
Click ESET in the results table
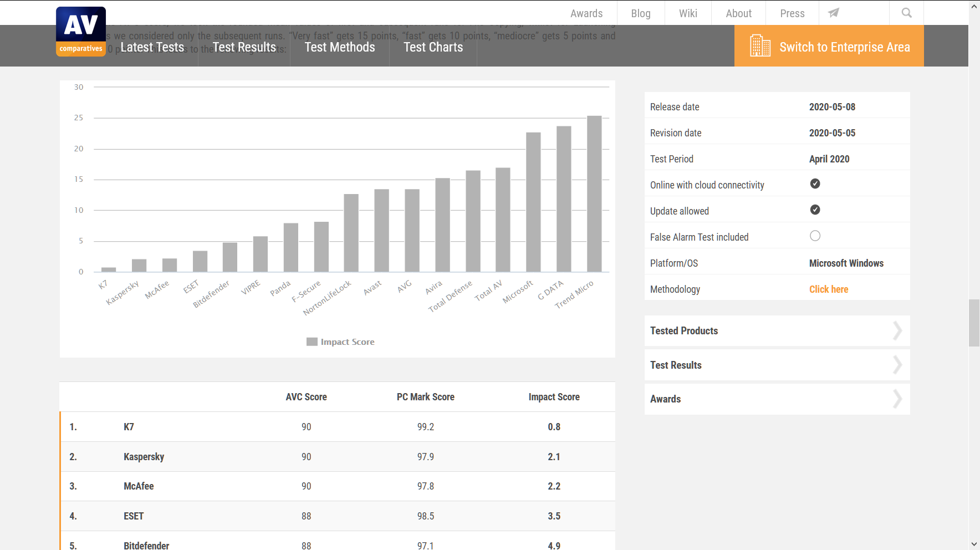click(134, 516)
